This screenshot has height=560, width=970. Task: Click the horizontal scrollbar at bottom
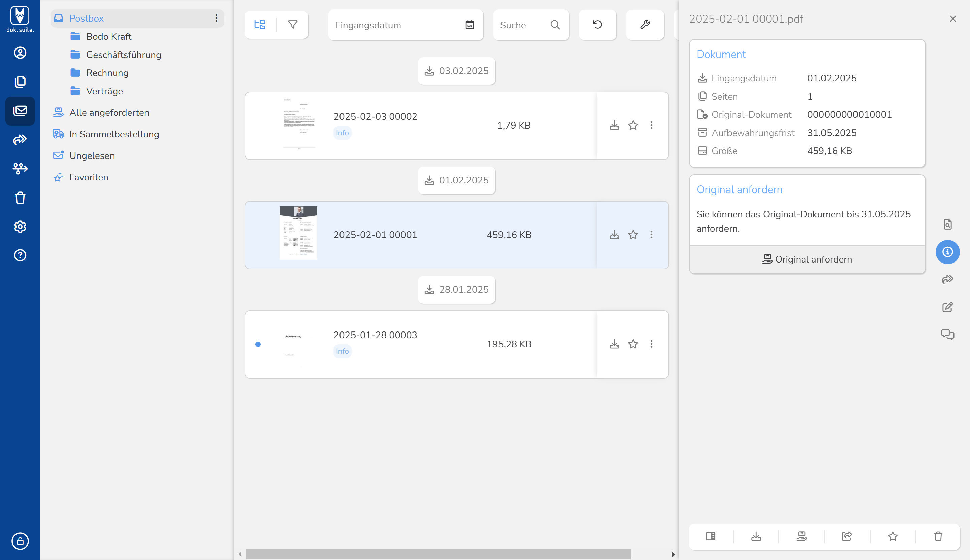coord(438,554)
